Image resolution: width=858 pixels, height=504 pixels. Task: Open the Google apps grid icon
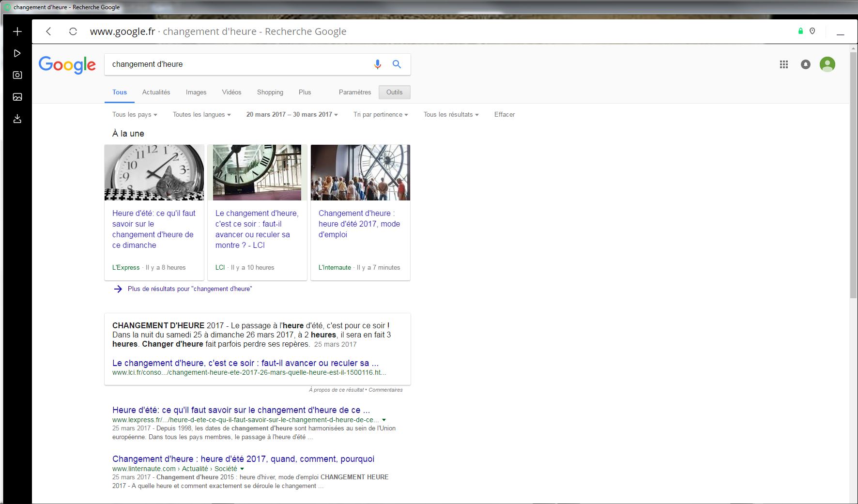(784, 64)
